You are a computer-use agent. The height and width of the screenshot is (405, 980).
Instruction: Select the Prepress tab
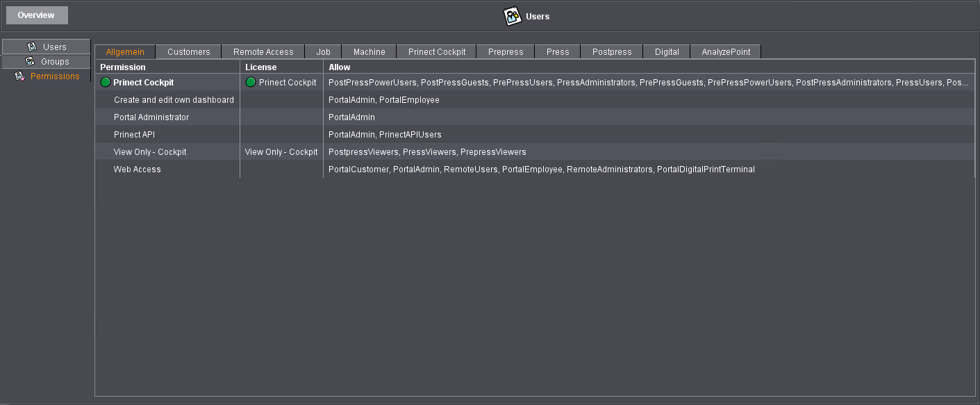(505, 51)
